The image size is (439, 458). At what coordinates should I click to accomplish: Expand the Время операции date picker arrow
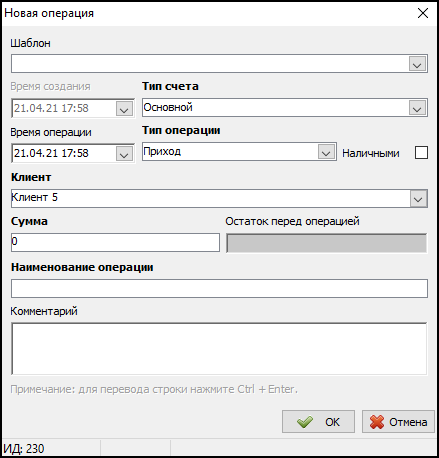click(x=124, y=154)
